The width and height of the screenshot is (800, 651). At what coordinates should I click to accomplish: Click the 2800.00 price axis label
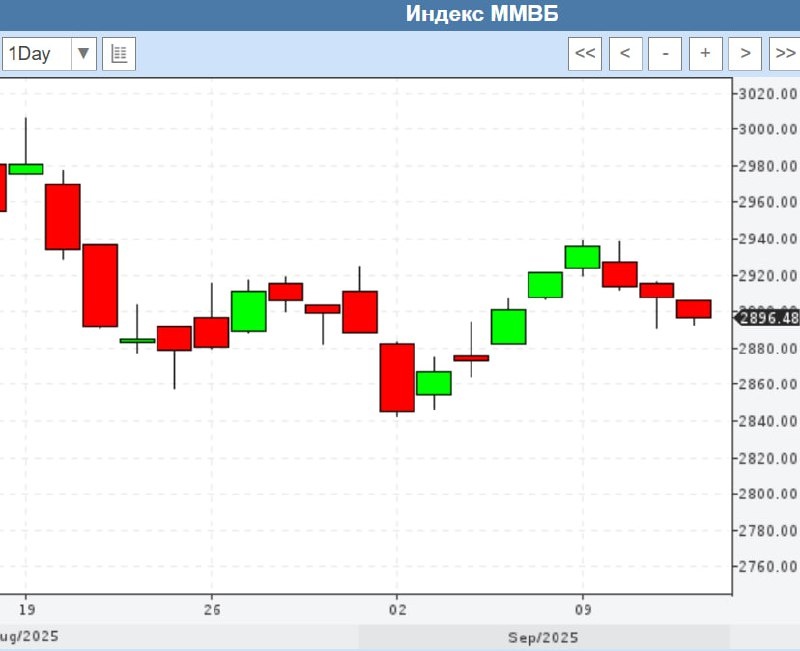coord(768,494)
